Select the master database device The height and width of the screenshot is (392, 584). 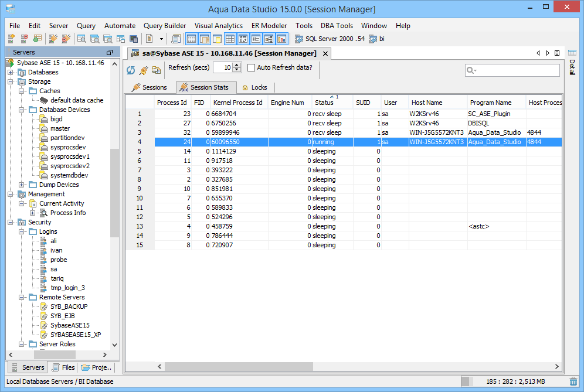[x=60, y=128]
